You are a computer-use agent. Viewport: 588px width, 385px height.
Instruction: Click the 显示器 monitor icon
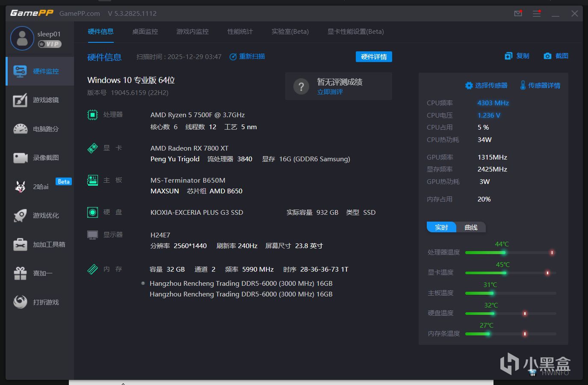pyautogui.click(x=92, y=235)
